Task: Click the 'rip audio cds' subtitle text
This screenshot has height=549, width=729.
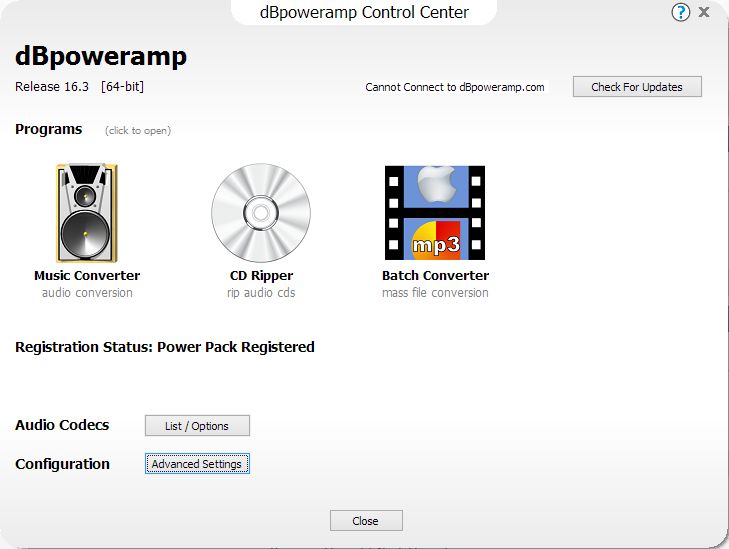Action: pos(261,293)
